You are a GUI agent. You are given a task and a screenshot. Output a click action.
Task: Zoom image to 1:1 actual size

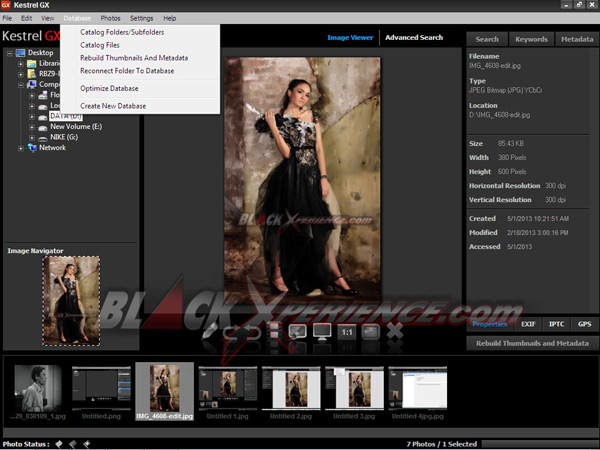coord(347,332)
